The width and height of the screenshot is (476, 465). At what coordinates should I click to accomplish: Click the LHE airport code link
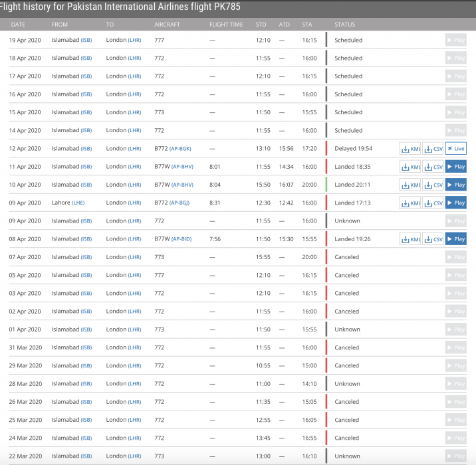click(x=79, y=203)
